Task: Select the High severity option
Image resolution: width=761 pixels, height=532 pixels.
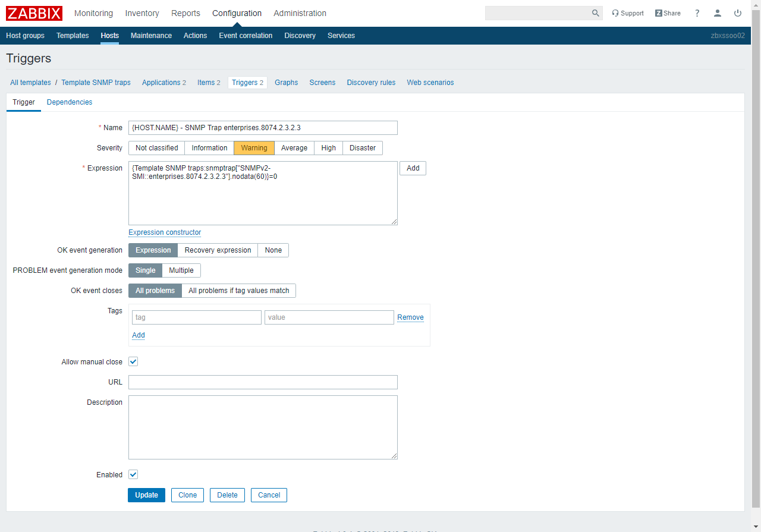Action: point(328,148)
